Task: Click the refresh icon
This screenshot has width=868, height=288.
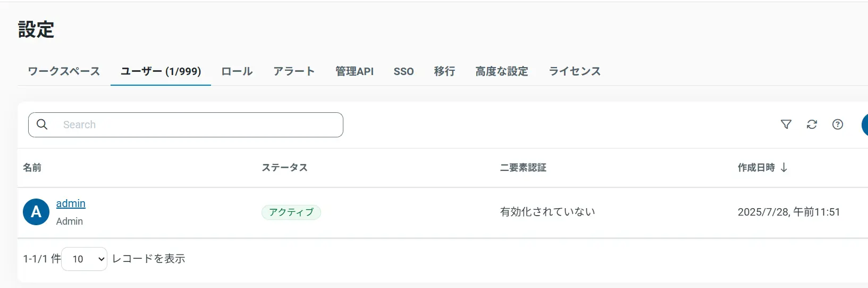Action: coord(812,125)
